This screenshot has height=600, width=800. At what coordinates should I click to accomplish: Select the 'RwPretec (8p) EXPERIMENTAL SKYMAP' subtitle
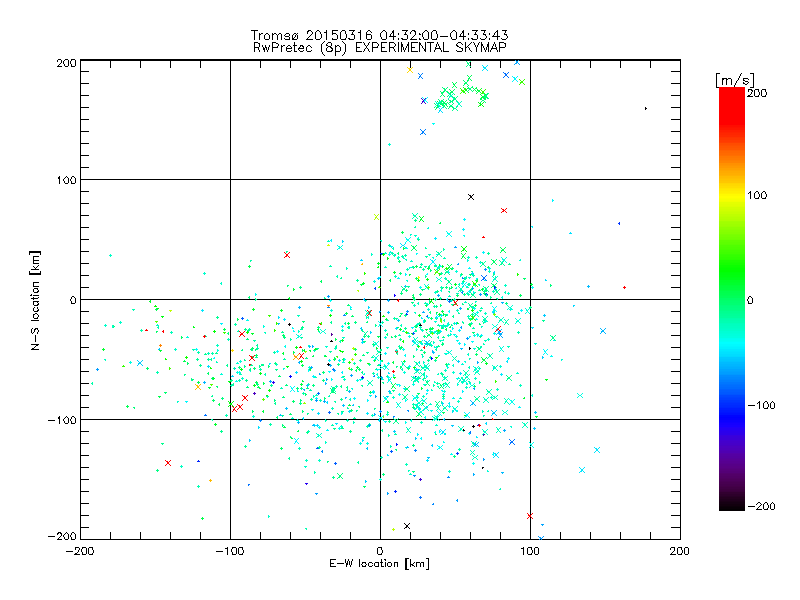(380, 47)
